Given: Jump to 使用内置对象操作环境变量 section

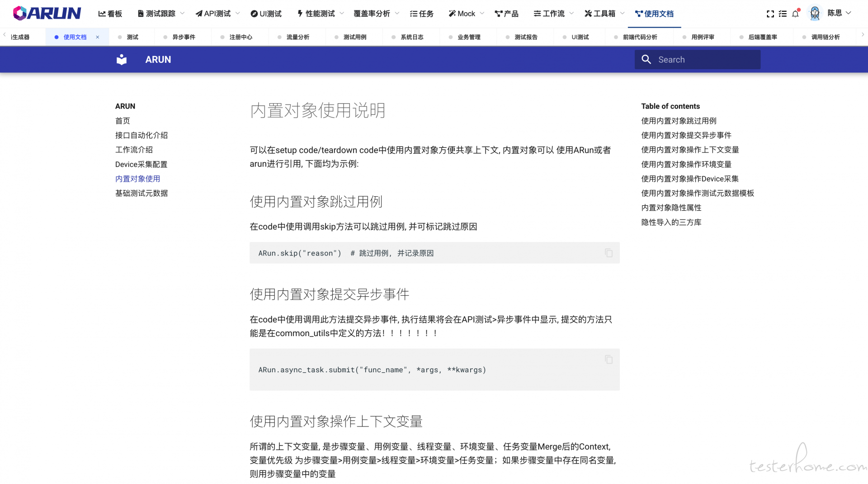Looking at the screenshot, I should (x=686, y=164).
